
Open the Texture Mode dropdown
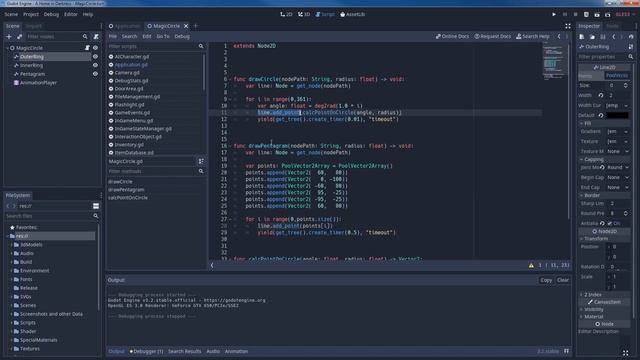tap(617, 151)
